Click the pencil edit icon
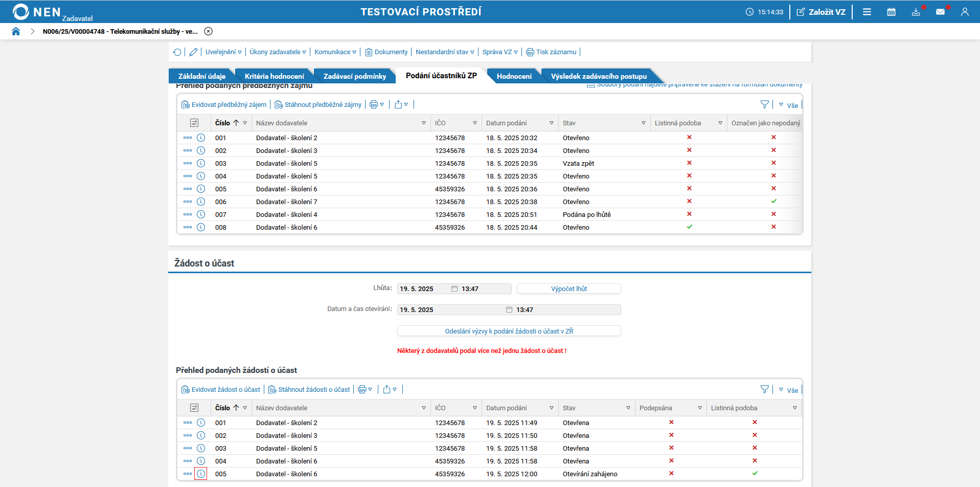 click(x=193, y=52)
